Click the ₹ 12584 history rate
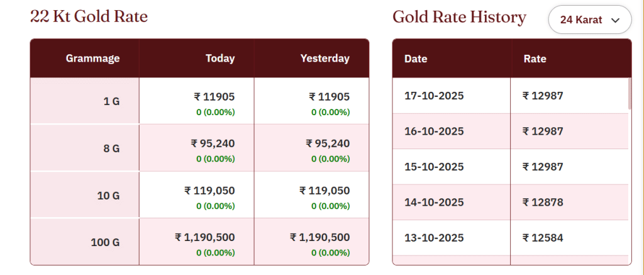644x275 pixels. (543, 237)
